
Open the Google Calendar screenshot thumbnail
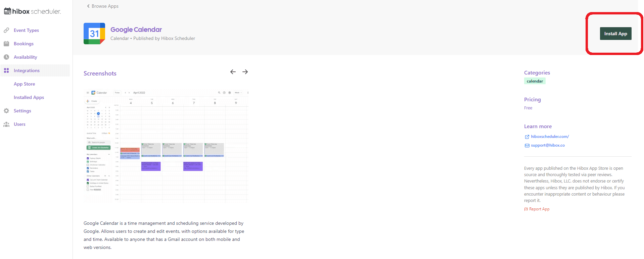tap(166, 146)
